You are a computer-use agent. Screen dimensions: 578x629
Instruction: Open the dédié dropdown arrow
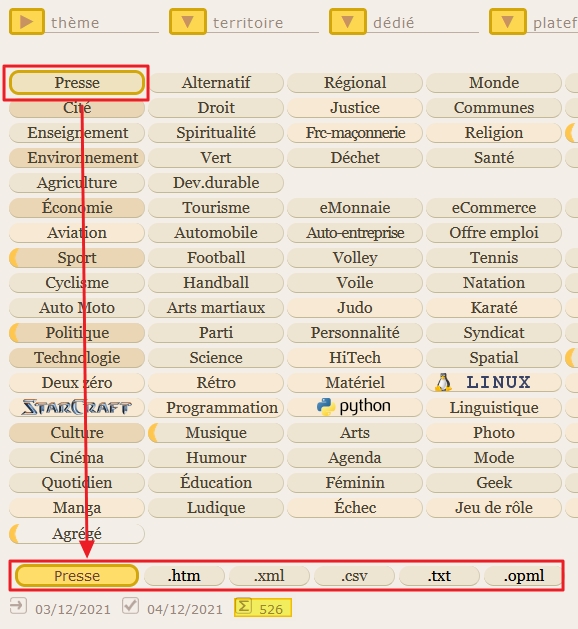pyautogui.click(x=348, y=22)
